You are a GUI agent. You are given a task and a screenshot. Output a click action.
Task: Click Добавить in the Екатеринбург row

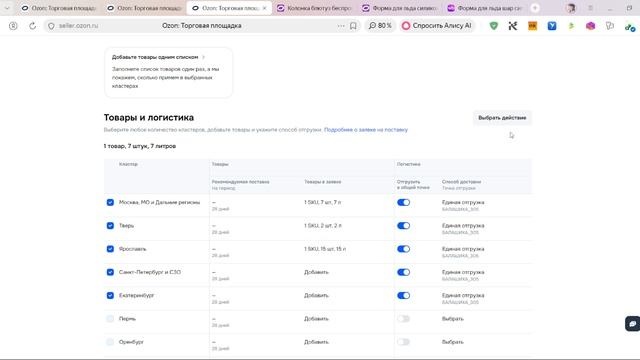pos(316,296)
